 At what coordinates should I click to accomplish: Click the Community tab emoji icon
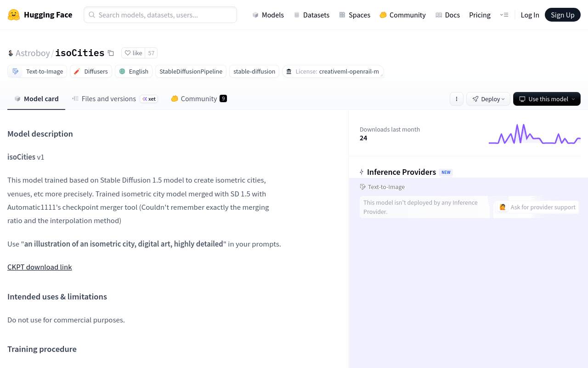(175, 98)
